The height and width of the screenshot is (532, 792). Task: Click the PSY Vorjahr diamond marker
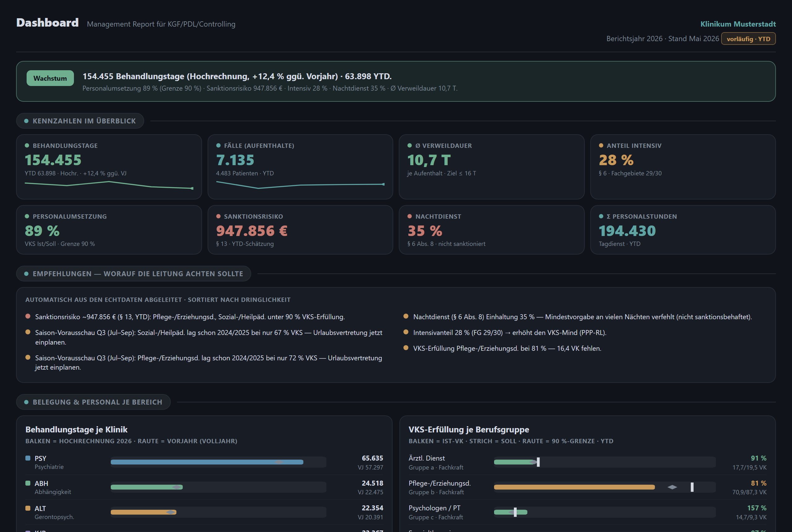(279, 462)
